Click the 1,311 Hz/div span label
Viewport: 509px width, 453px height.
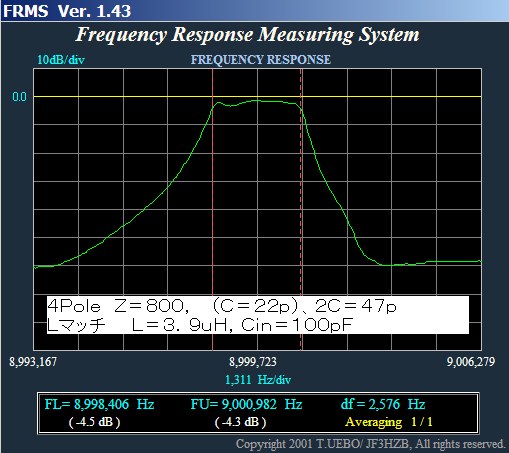(258, 380)
